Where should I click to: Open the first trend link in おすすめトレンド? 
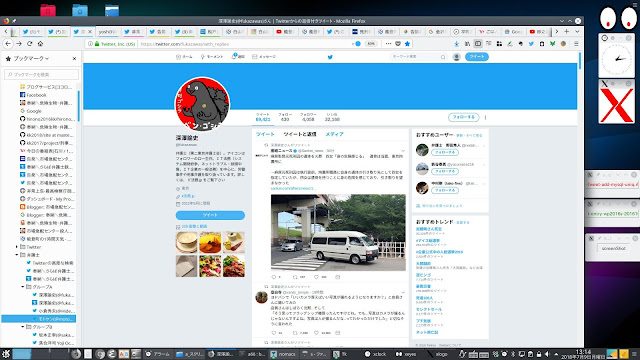click(429, 229)
